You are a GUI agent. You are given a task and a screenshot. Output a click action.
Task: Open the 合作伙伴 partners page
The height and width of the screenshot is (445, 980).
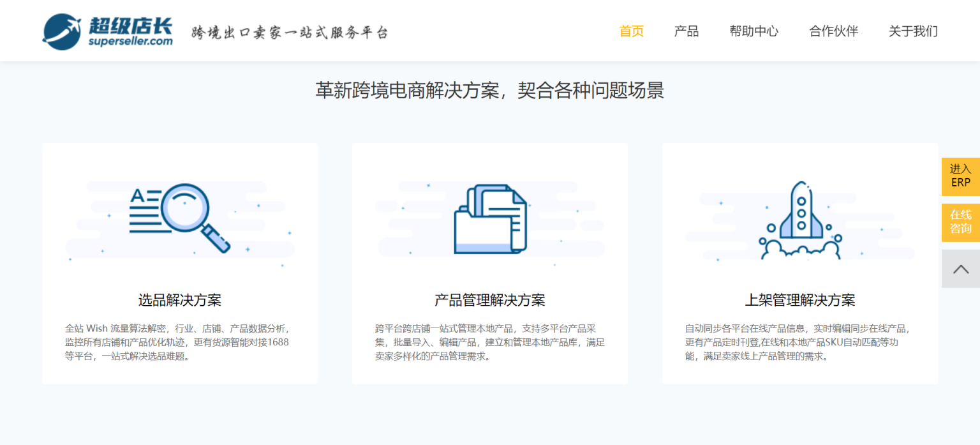833,31
